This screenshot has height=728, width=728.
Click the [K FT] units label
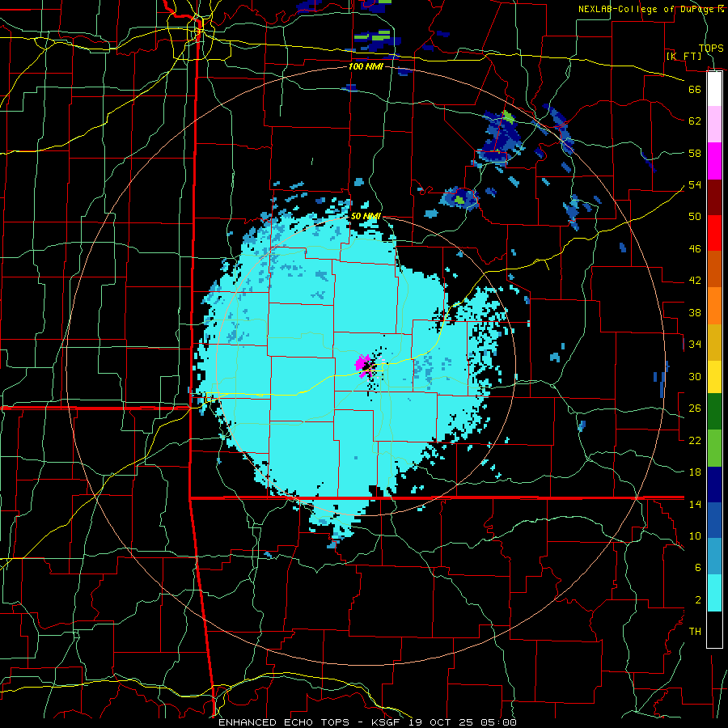(x=684, y=56)
